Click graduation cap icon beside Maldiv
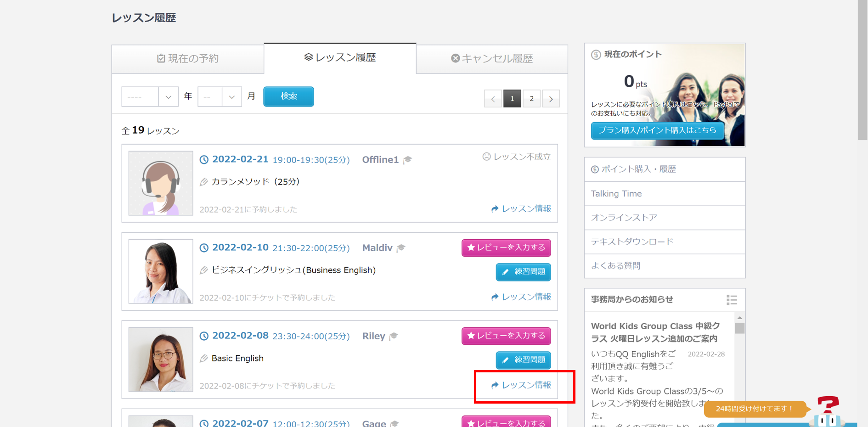 coord(401,248)
